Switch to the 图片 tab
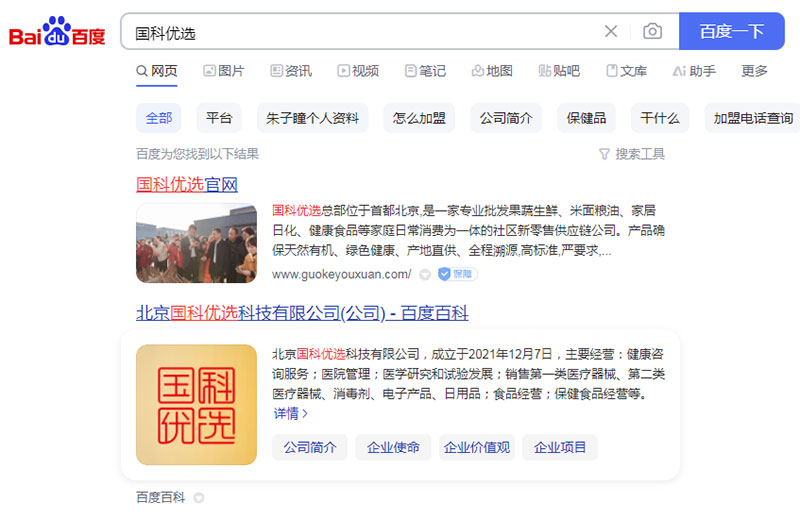 click(x=223, y=71)
